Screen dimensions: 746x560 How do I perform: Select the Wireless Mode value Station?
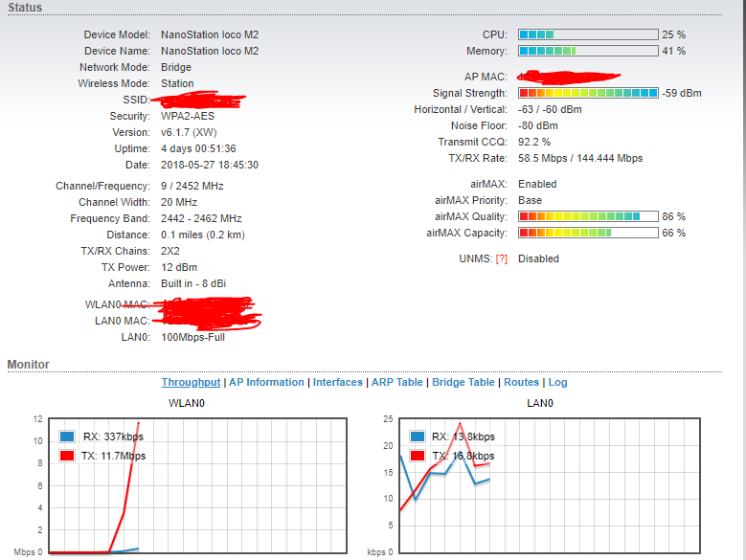point(177,83)
